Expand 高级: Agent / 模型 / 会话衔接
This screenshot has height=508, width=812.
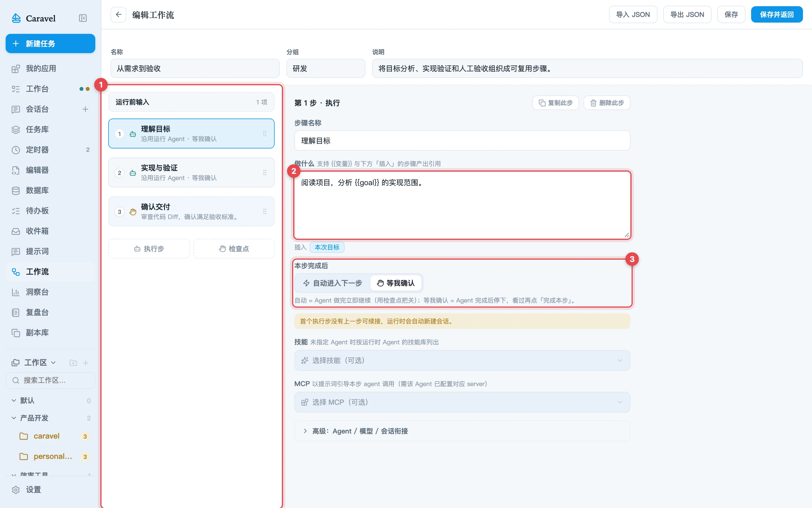point(462,431)
